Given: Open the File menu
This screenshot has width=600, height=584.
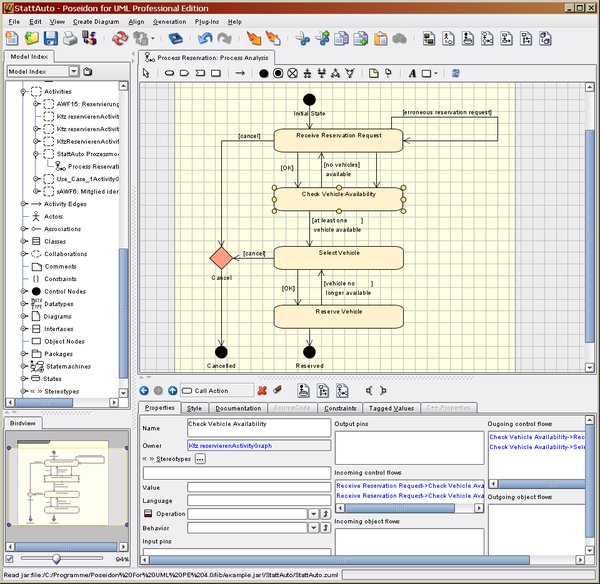Looking at the screenshot, I should 14,22.
